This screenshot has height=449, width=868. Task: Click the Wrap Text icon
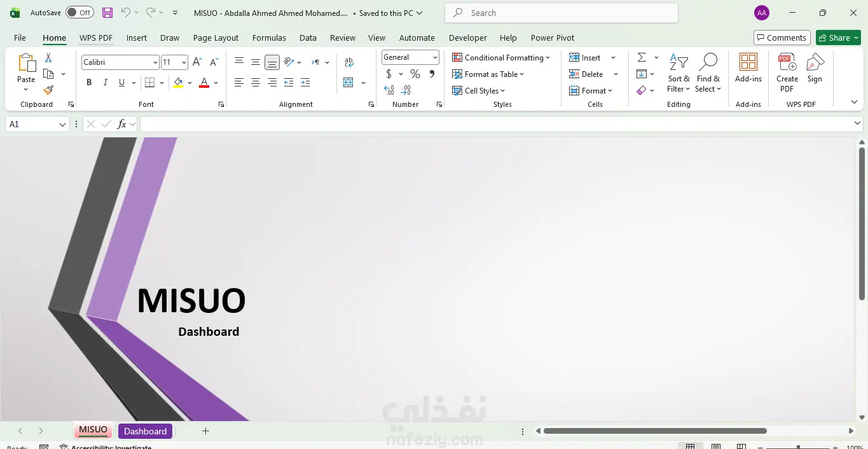348,62
